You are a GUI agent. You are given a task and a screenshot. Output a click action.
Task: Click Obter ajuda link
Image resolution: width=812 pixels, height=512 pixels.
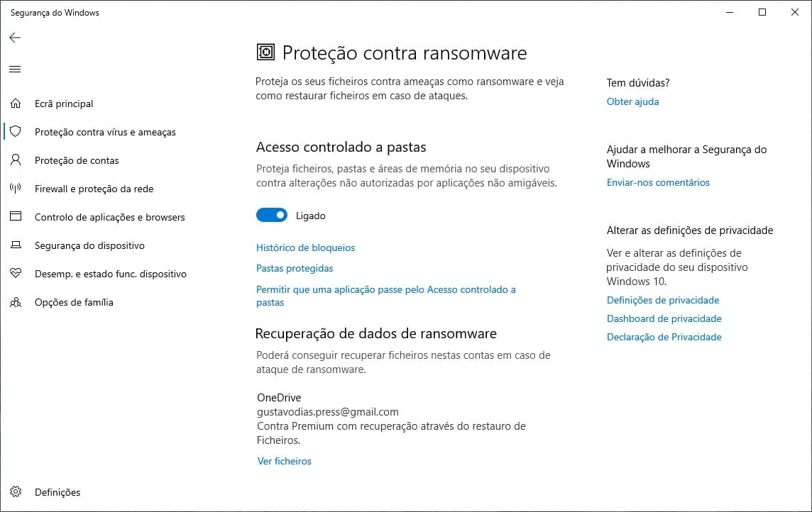tap(633, 102)
